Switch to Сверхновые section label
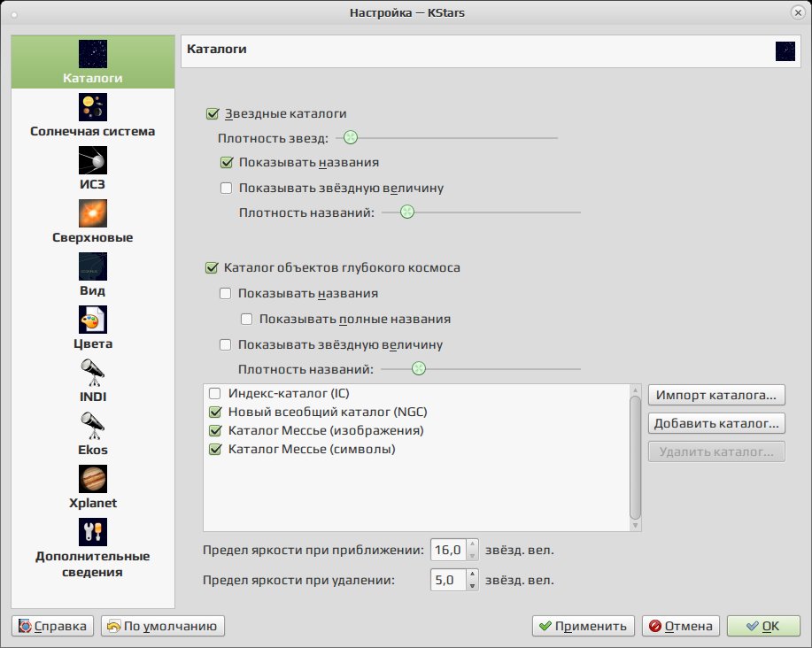This screenshot has width=812, height=648. pos(93,237)
